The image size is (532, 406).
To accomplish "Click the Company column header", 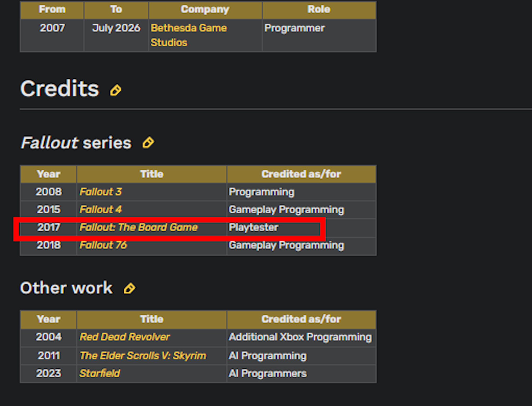I will point(205,10).
